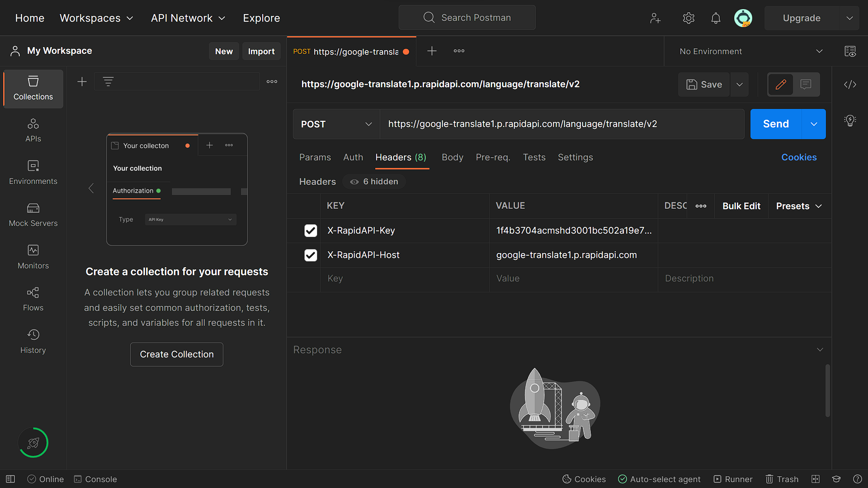Viewport: 868px width, 488px height.
Task: Click the user avatar icon
Action: (x=743, y=18)
